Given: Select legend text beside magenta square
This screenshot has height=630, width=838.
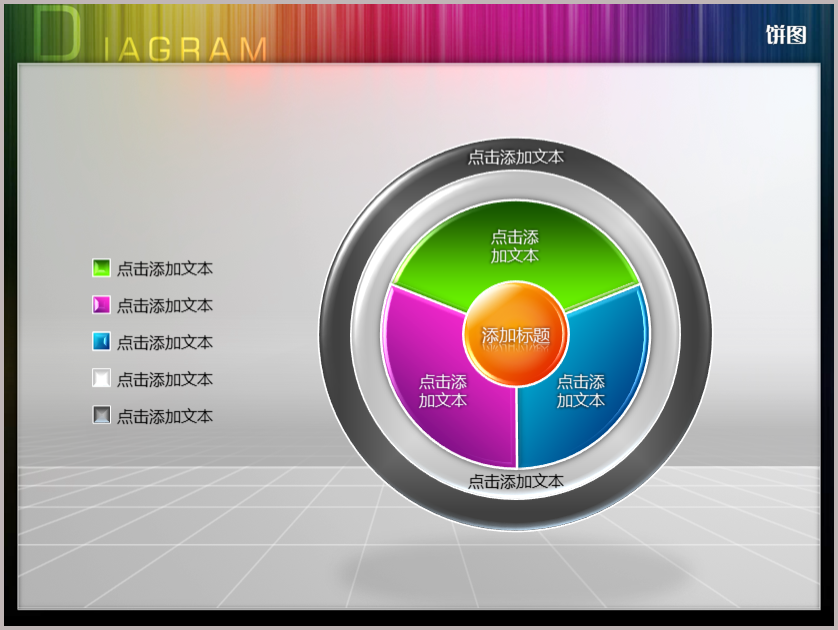Looking at the screenshot, I should (x=165, y=305).
